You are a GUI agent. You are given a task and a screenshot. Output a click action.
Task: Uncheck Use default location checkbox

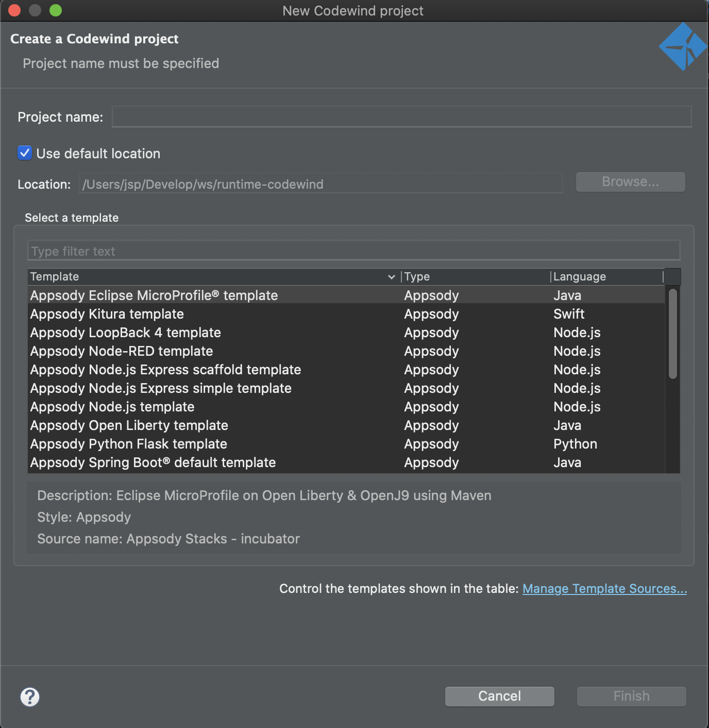[x=25, y=153]
